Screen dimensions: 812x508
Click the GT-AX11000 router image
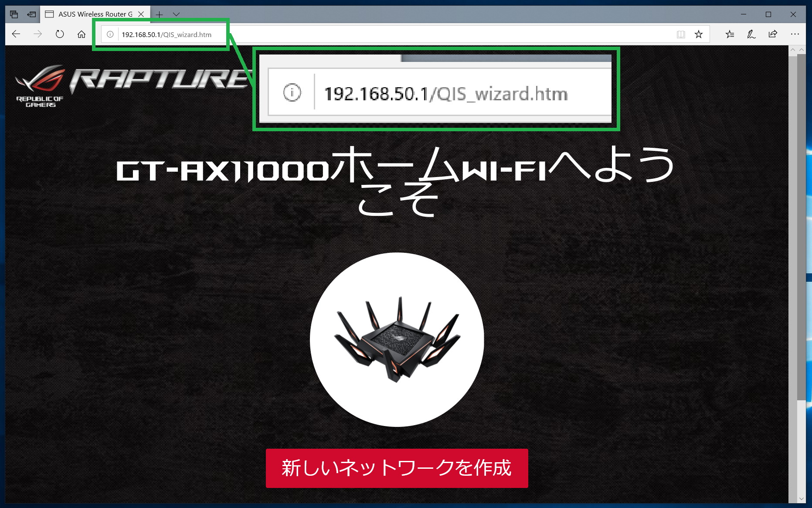tap(397, 340)
